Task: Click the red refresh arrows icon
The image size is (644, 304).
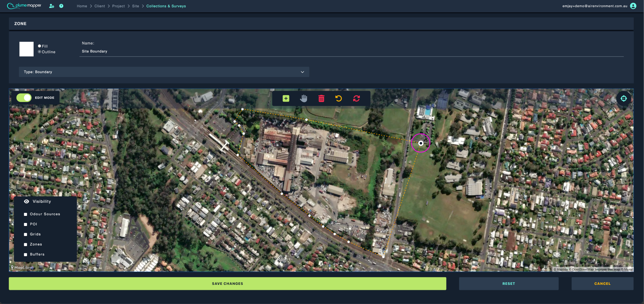Action: coord(357,98)
